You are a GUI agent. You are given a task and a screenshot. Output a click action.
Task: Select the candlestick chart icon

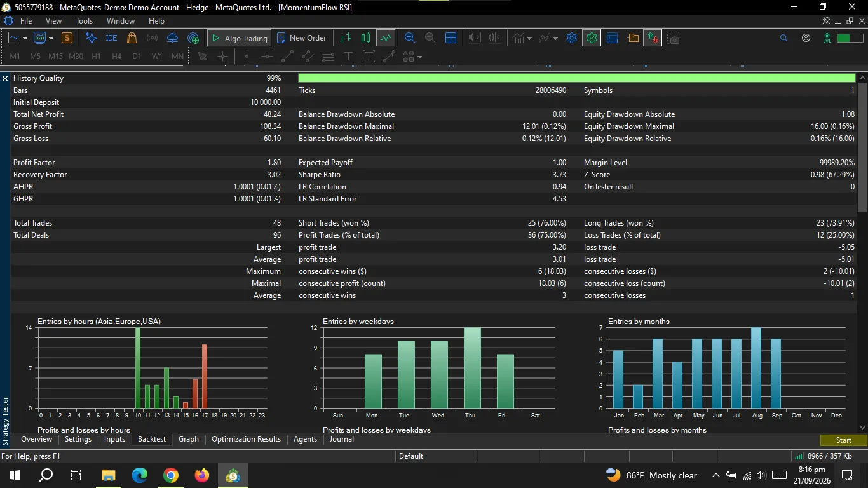pyautogui.click(x=365, y=38)
